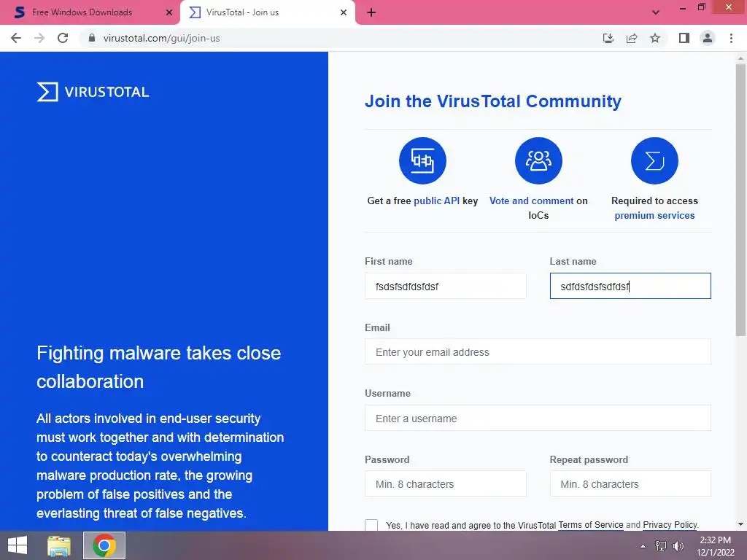
Task: Toggle the browser side panel icon
Action: pyautogui.click(x=684, y=38)
